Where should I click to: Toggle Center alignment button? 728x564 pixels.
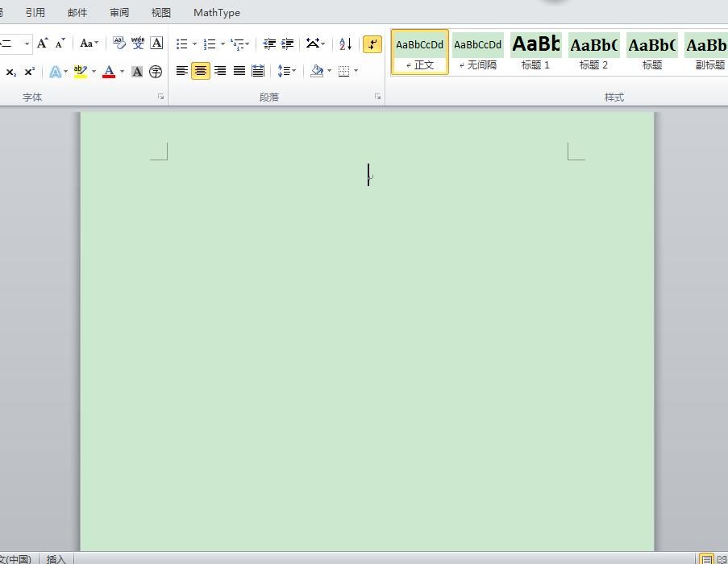pos(201,71)
